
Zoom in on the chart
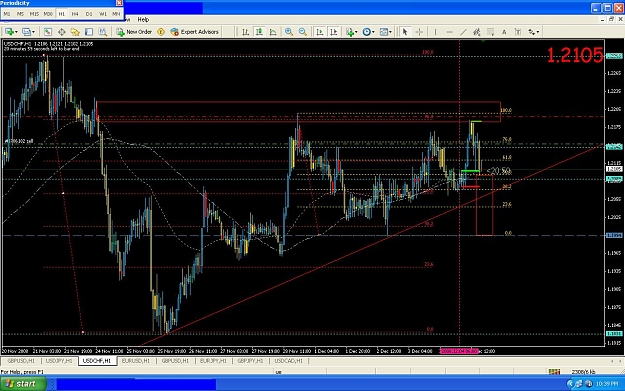point(289,32)
